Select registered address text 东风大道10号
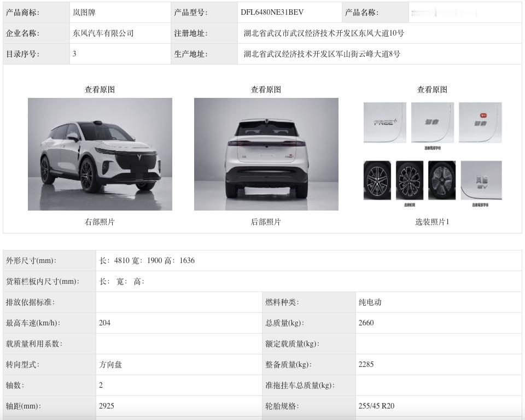Screen dimensions: 525x420 (381, 33)
